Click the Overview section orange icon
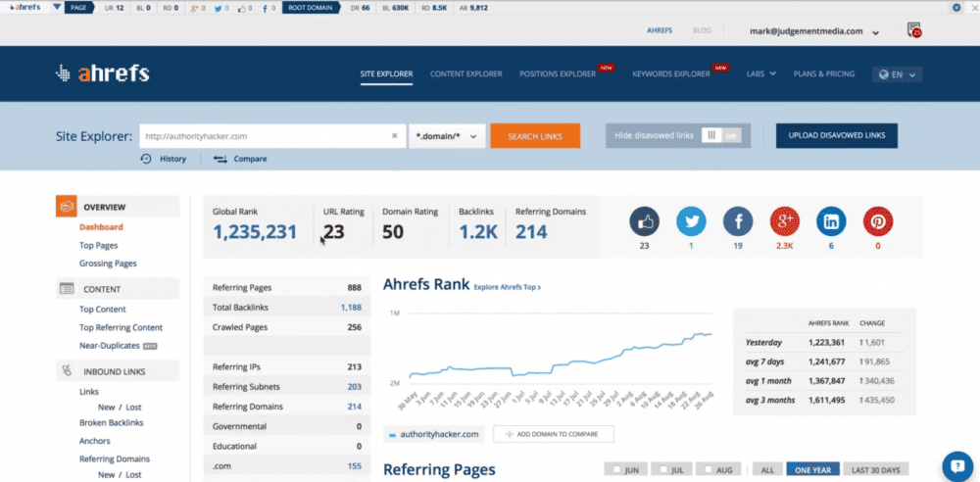980x482 pixels. click(x=67, y=207)
